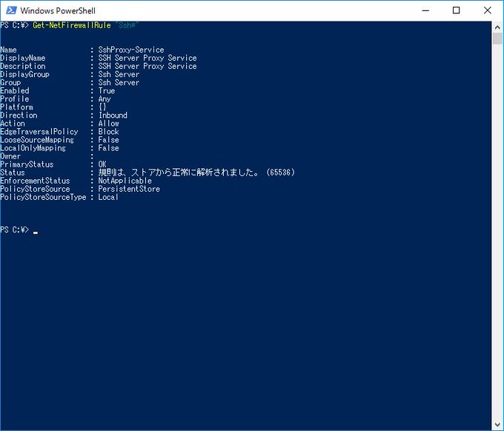Viewport: 504px width, 431px height.
Task: Click the DisplayName value SSH Server Proxy Service
Action: 147,58
